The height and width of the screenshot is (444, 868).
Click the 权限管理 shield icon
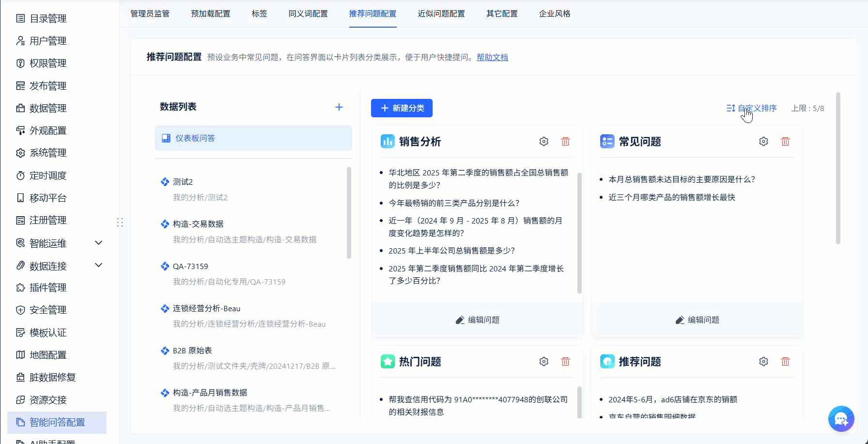(20, 63)
